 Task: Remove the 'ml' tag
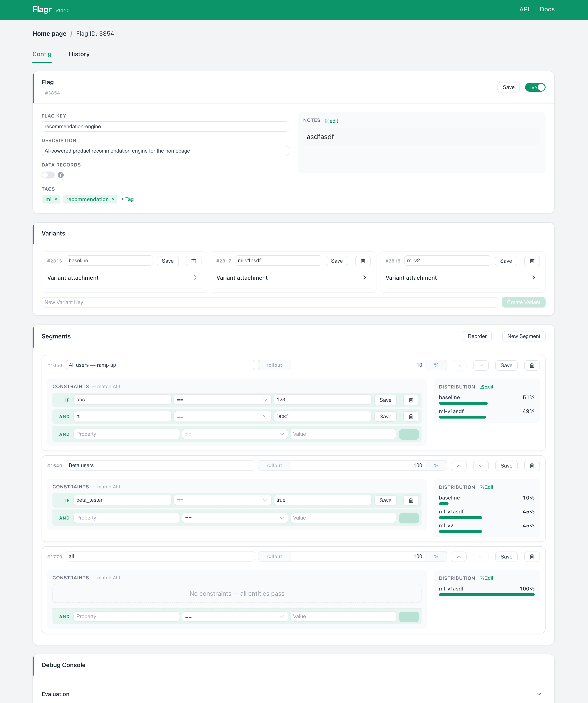coord(56,199)
